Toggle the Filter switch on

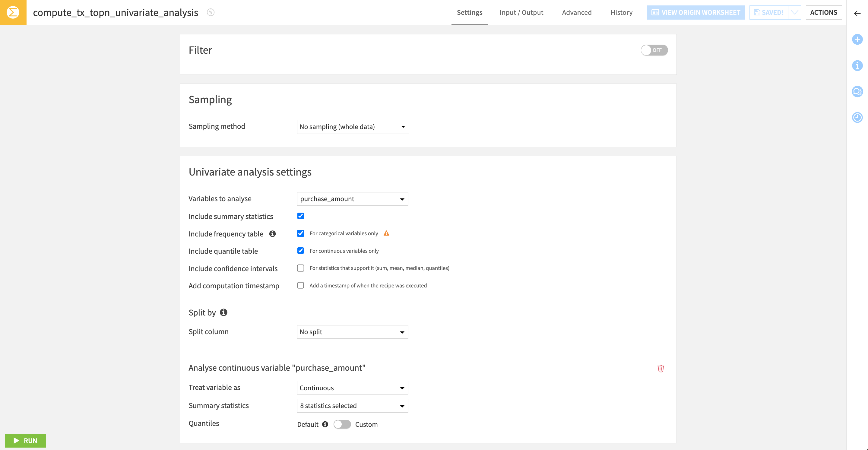click(654, 50)
